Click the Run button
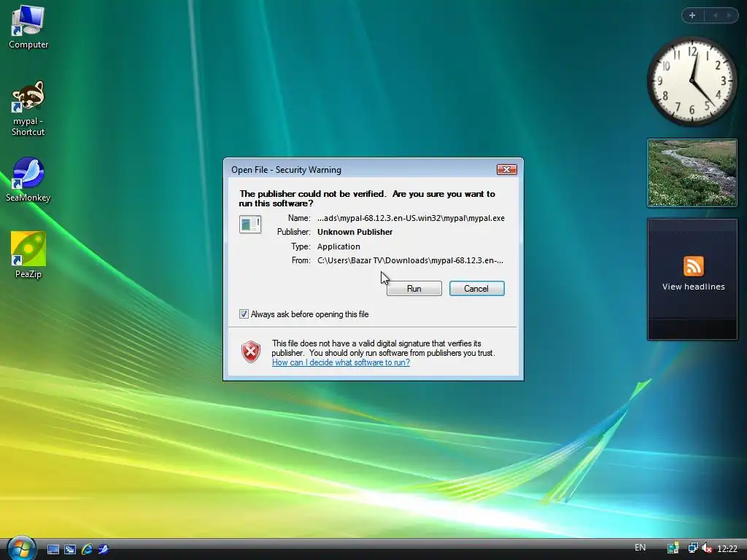The image size is (747, 560). [x=414, y=289]
